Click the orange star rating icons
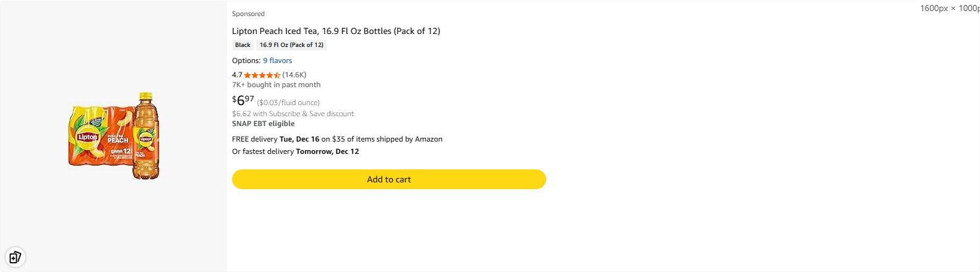 pyautogui.click(x=262, y=75)
